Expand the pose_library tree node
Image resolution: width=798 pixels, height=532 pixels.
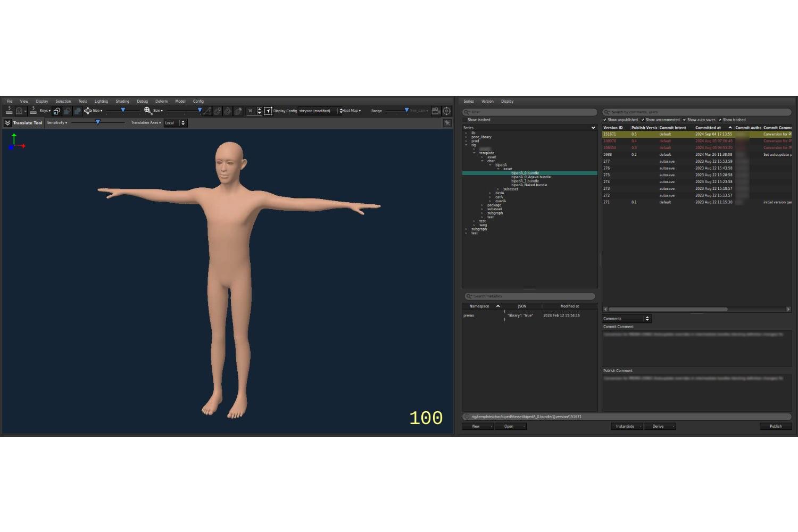click(x=467, y=137)
